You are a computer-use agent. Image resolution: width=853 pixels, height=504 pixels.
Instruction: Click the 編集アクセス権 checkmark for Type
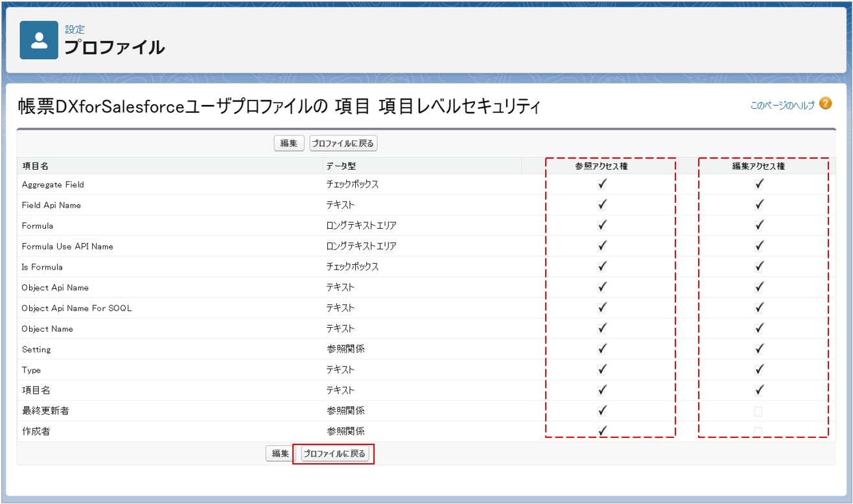click(x=759, y=370)
